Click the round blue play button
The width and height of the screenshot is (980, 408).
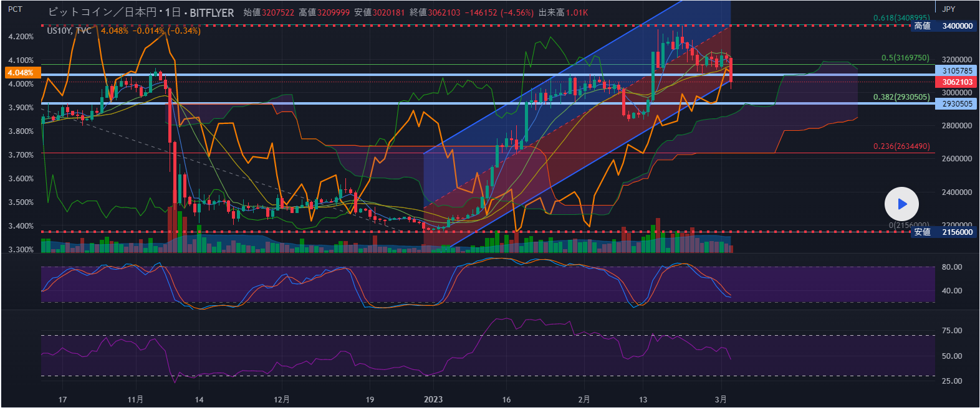901,204
